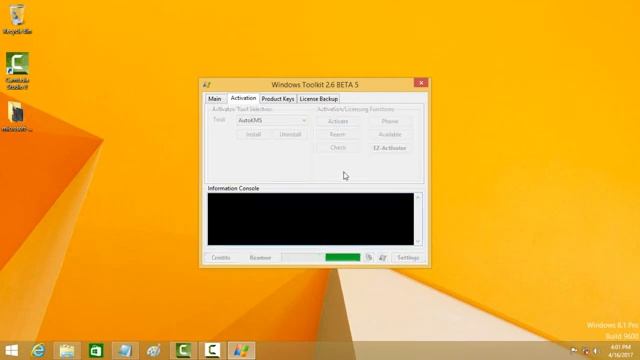Click the Available button
640x360 pixels.
tap(390, 134)
